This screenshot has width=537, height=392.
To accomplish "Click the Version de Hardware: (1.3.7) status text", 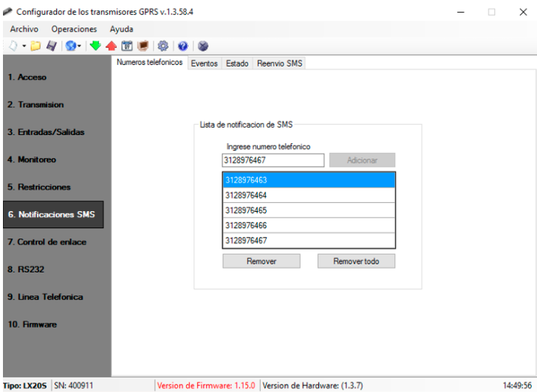I will pos(312,386).
